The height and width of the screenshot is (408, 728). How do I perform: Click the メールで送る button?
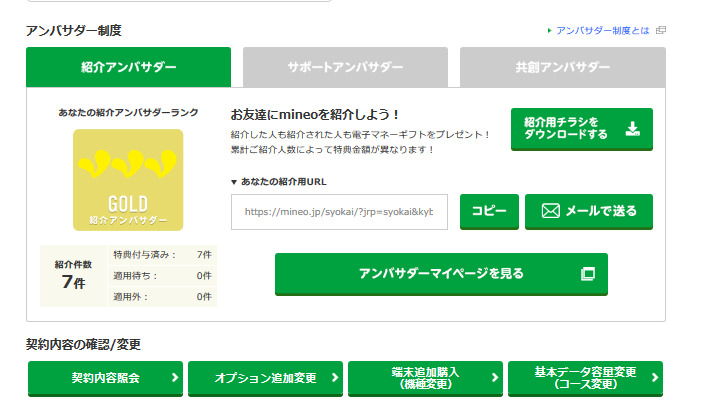pos(589,211)
